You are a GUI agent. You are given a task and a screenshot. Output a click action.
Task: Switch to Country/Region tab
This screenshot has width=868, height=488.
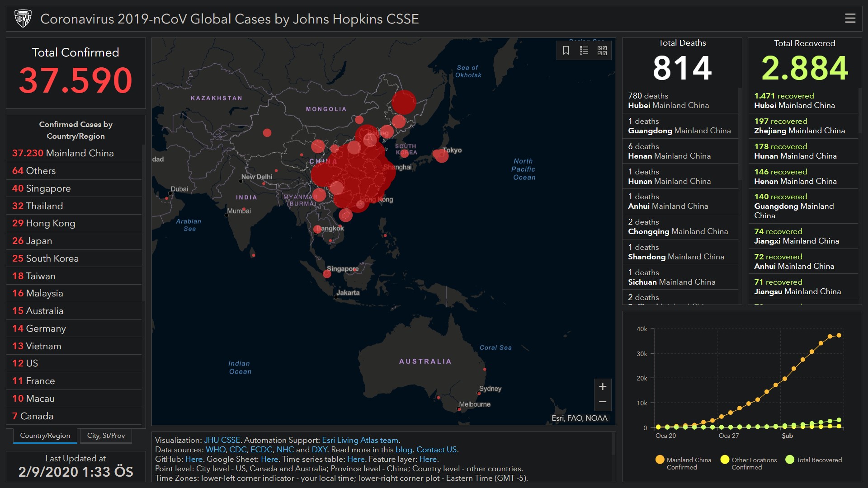[x=45, y=436]
